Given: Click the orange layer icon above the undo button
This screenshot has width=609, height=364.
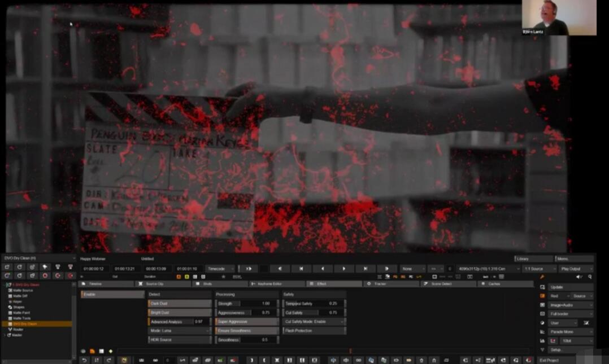Looking at the screenshot, I should 93,351.
